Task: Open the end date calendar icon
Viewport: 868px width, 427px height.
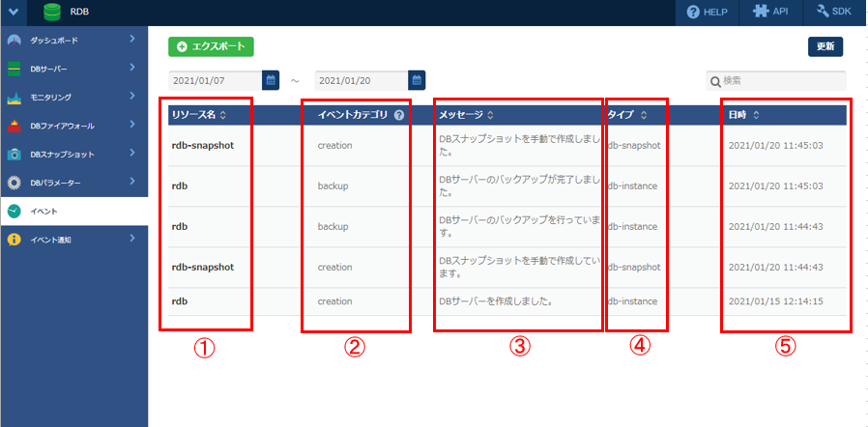Action: click(x=417, y=80)
